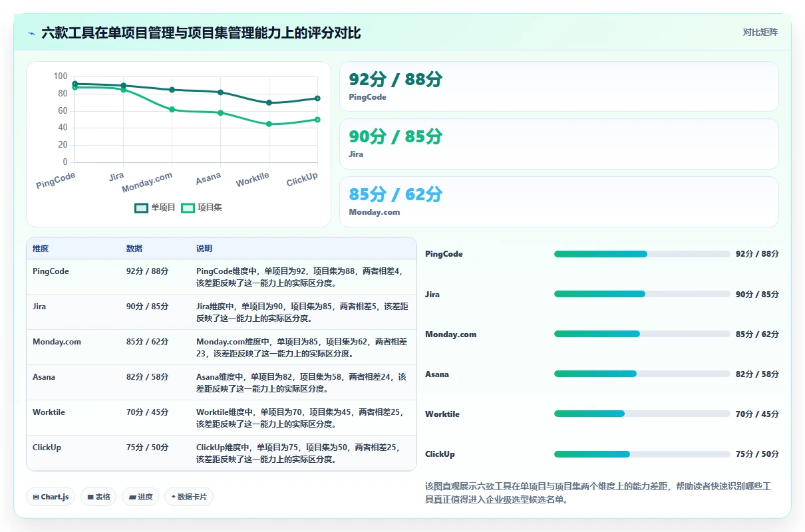Click the Chart.js tag chip
Viewport: 805px width, 532px height.
click(51, 497)
